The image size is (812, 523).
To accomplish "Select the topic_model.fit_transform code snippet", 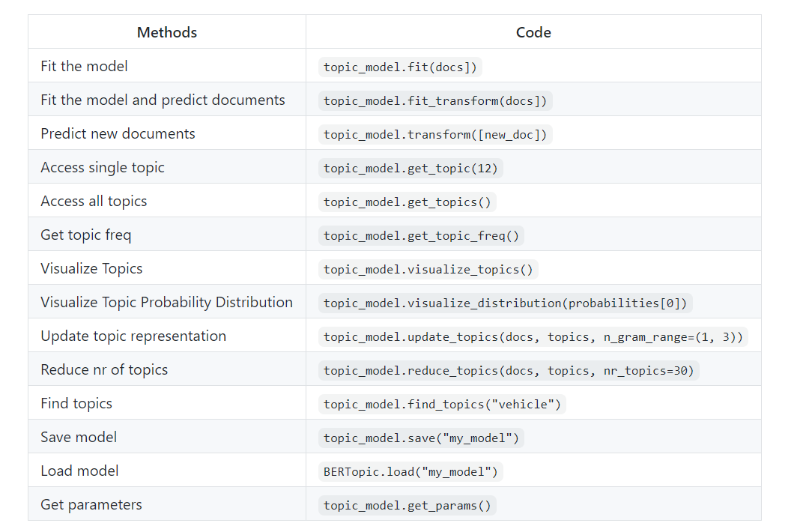I will 435,100.
